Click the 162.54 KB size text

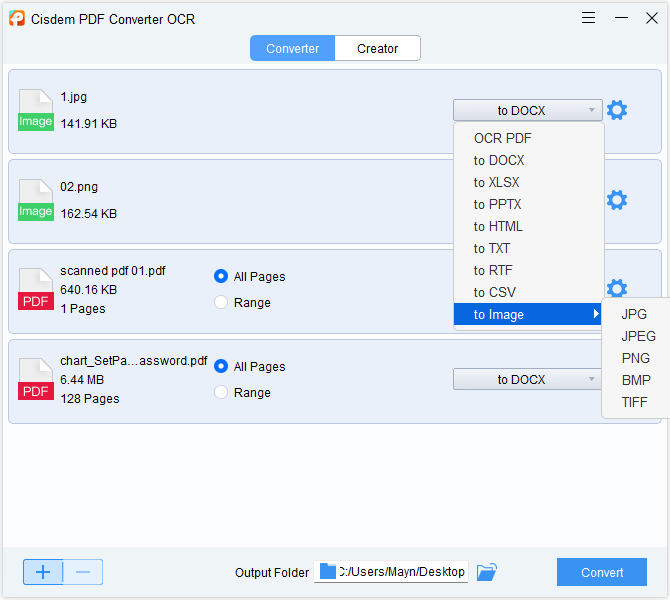click(x=88, y=213)
